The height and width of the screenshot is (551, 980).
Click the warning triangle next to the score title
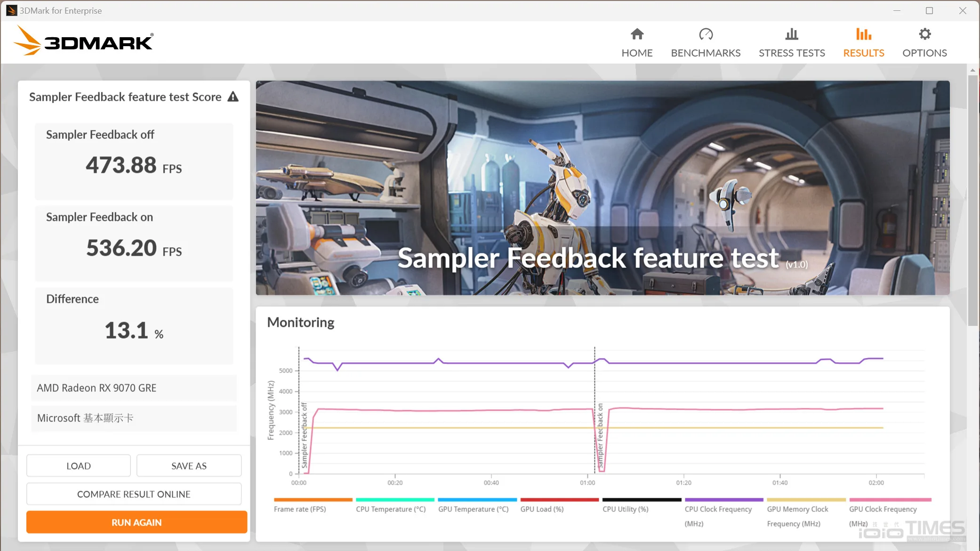coord(233,97)
